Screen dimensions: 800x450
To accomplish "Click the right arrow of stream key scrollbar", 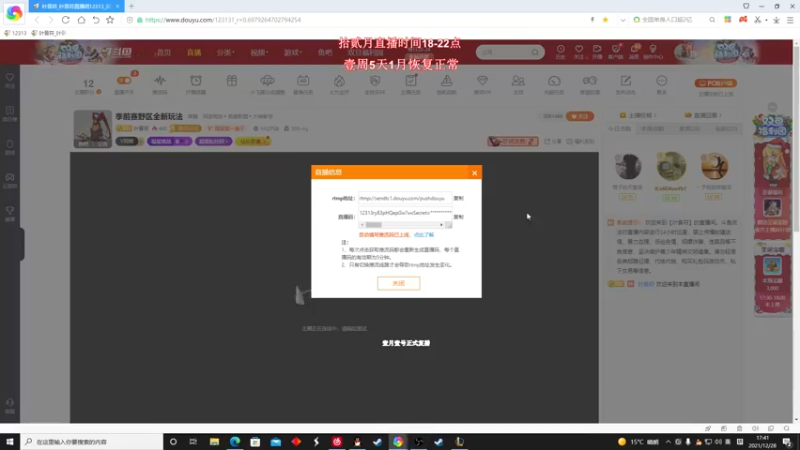I will point(441,225).
